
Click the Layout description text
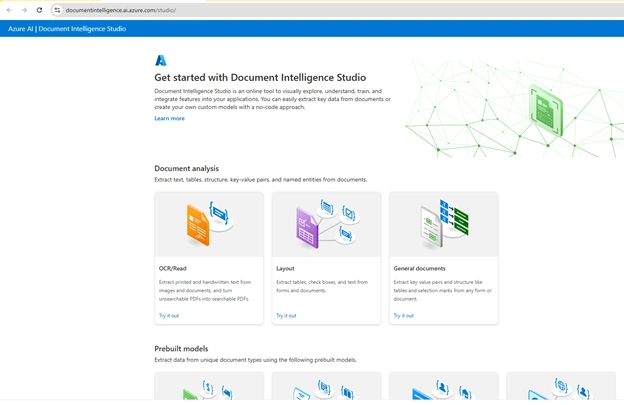pyautogui.click(x=322, y=286)
